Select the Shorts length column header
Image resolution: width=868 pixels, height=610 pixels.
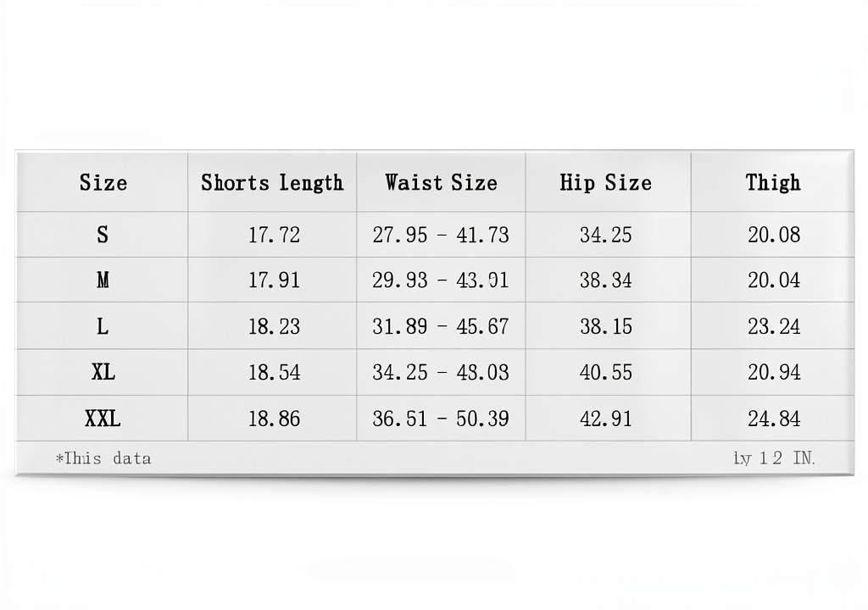click(272, 183)
